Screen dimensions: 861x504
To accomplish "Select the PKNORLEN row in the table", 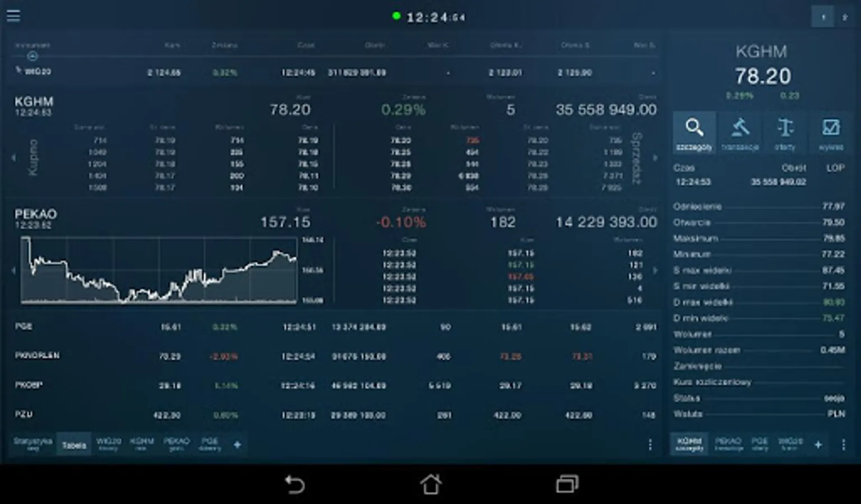I will pos(335,356).
